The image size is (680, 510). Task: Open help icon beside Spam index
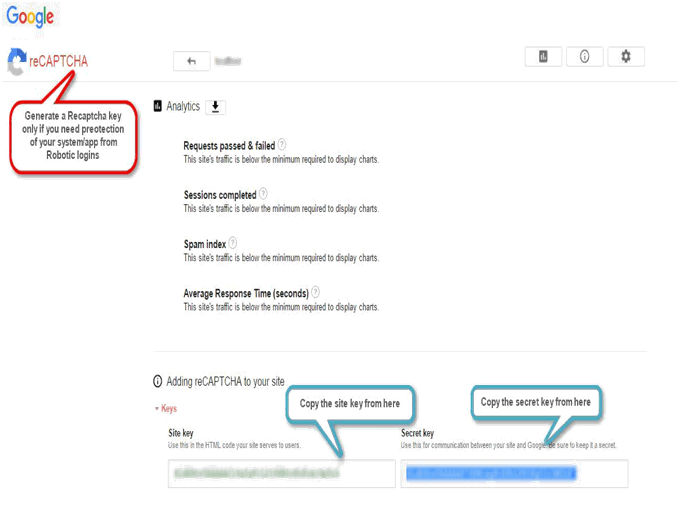coord(233,242)
